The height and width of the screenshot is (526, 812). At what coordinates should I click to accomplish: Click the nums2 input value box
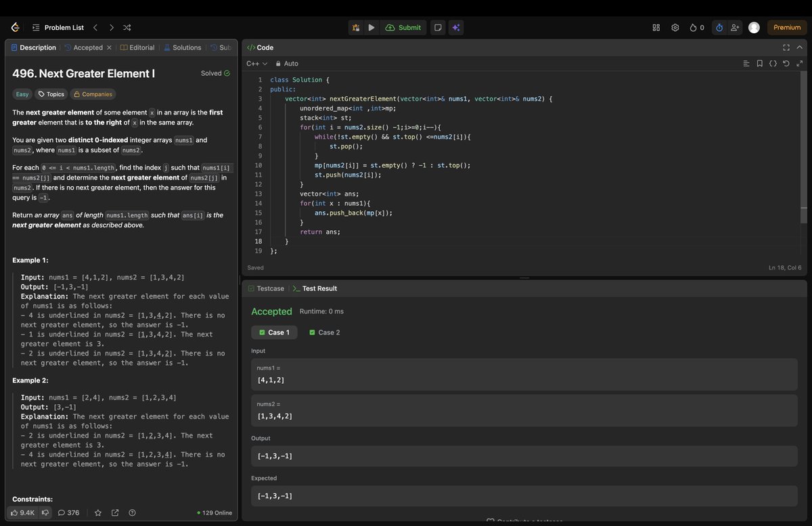click(524, 410)
